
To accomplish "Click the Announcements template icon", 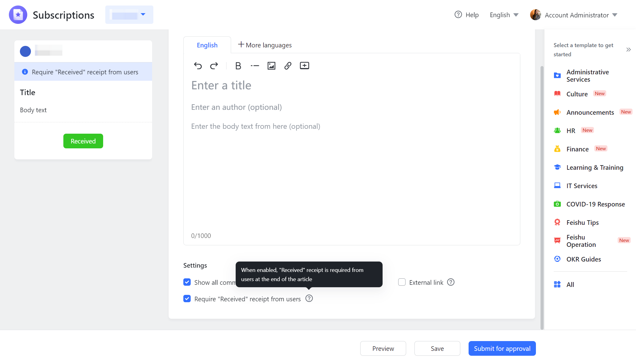I will [557, 112].
